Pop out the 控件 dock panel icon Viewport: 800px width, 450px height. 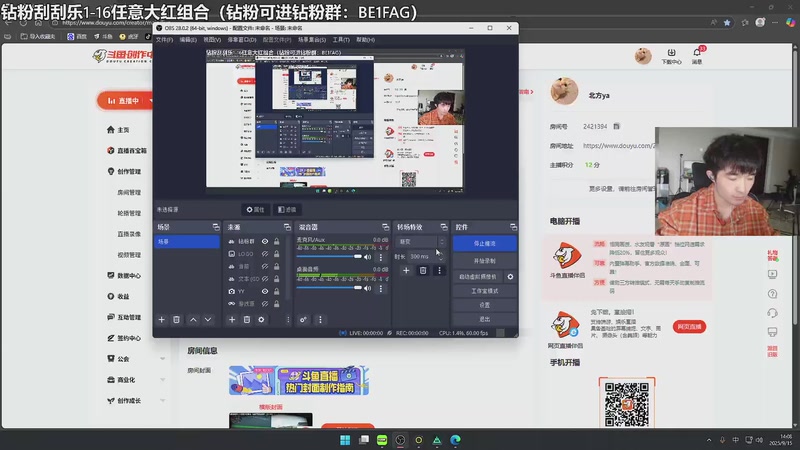(513, 227)
